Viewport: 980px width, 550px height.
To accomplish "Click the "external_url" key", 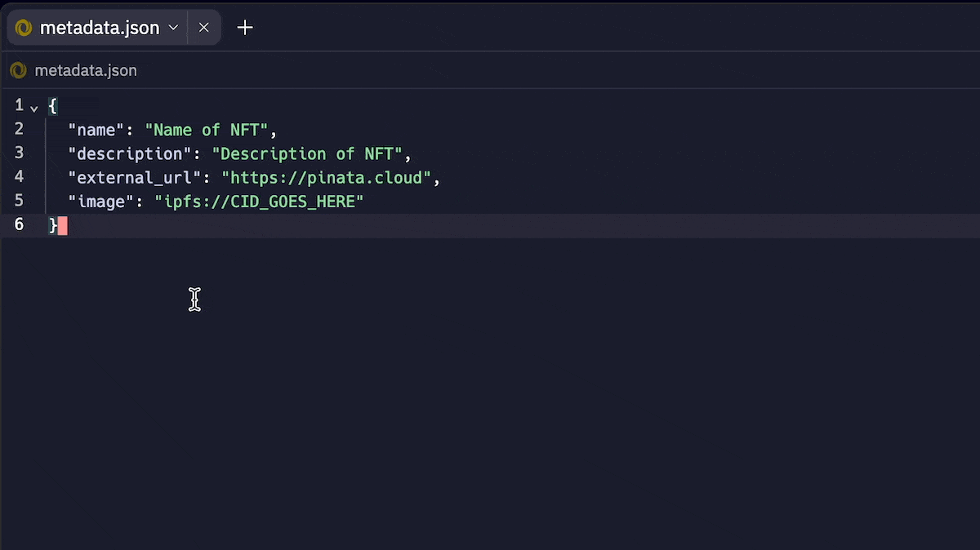I will point(135,177).
